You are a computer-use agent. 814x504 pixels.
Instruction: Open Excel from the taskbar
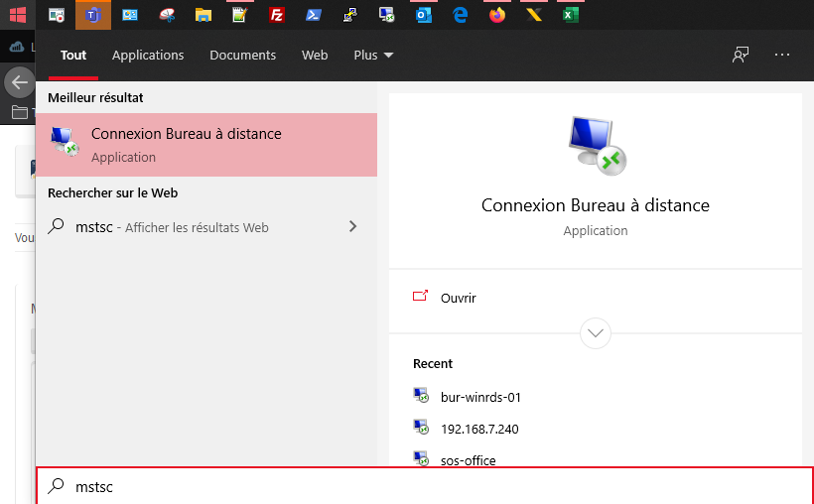tap(570, 15)
